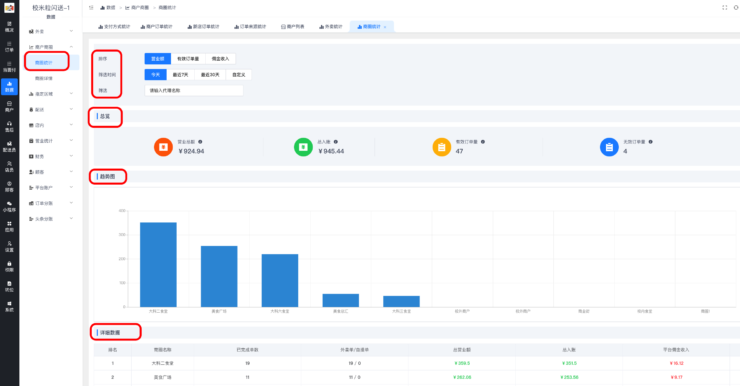Click info icon next to 无效订单量
740x386 pixels.
coord(650,142)
